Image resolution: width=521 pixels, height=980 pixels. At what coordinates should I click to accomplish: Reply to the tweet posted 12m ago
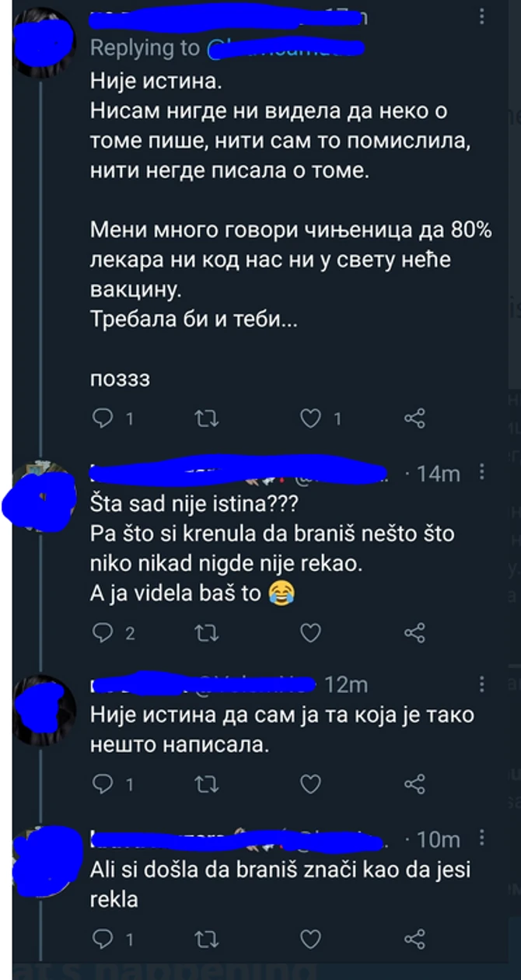point(105,784)
